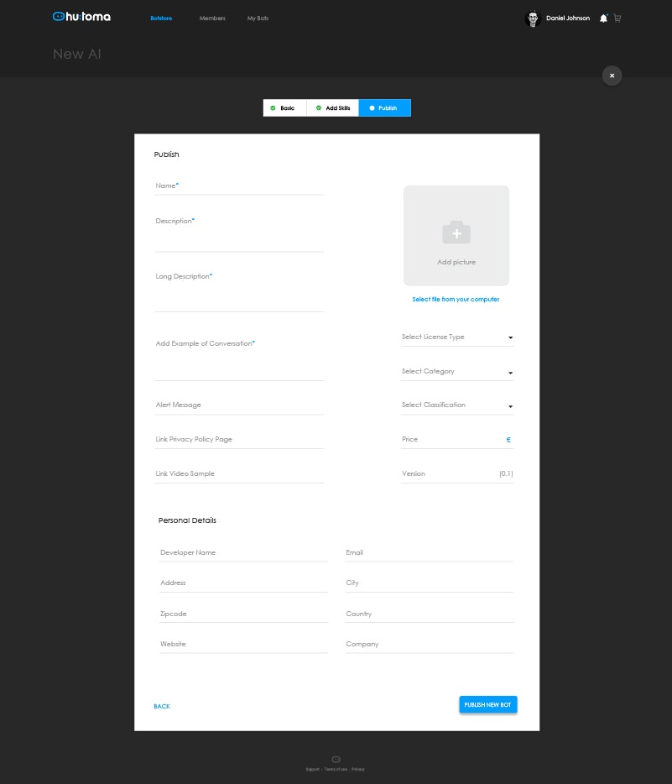The image size is (672, 784).
Task: Click Select file from your computer link
Action: pos(456,299)
